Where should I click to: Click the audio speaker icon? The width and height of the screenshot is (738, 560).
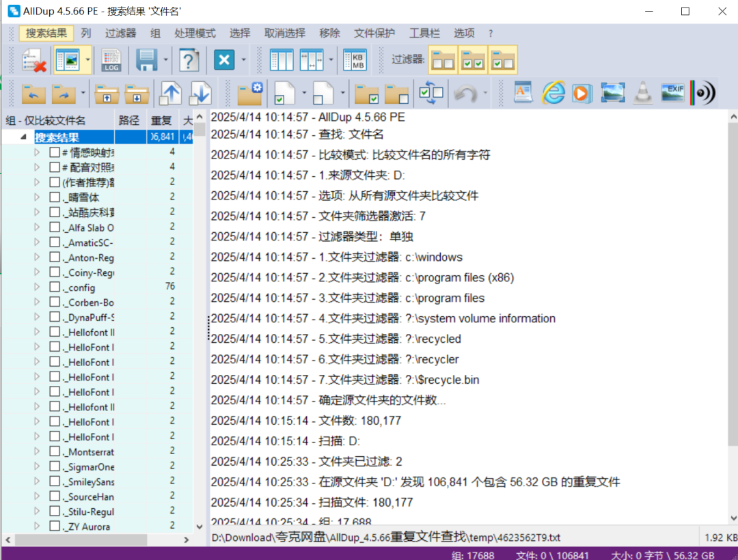pos(702,93)
